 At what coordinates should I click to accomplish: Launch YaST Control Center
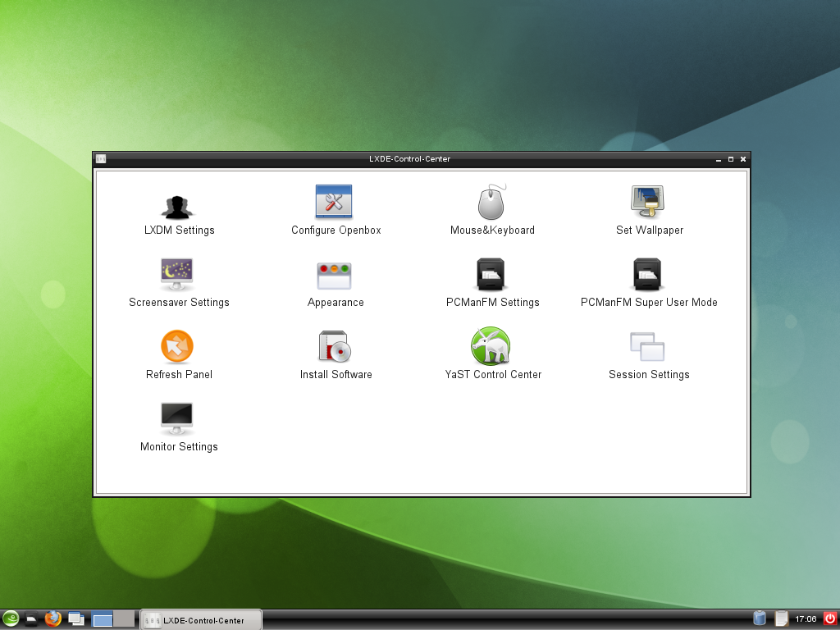pos(491,346)
